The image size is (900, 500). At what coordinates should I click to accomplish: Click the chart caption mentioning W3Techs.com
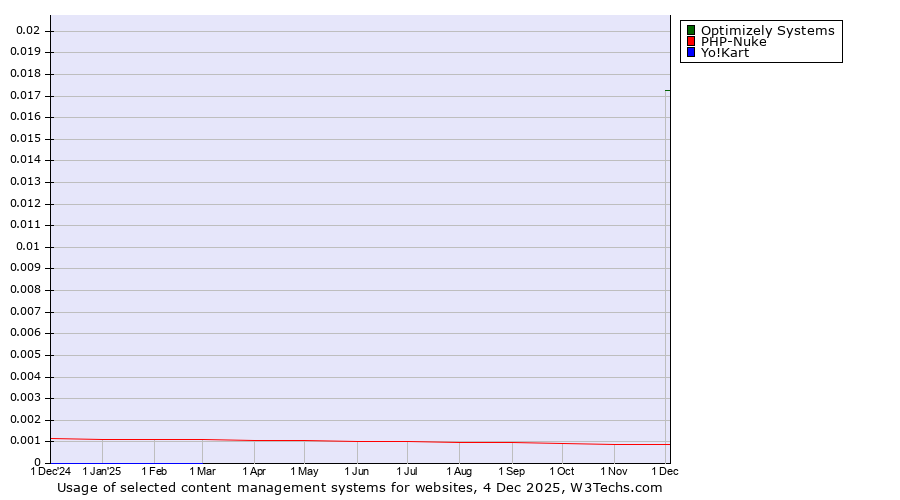click(x=360, y=488)
